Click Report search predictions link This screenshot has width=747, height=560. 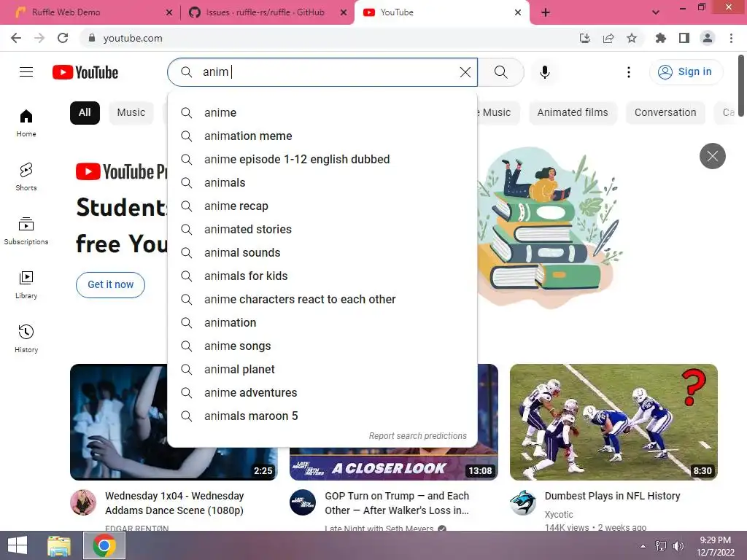click(418, 436)
